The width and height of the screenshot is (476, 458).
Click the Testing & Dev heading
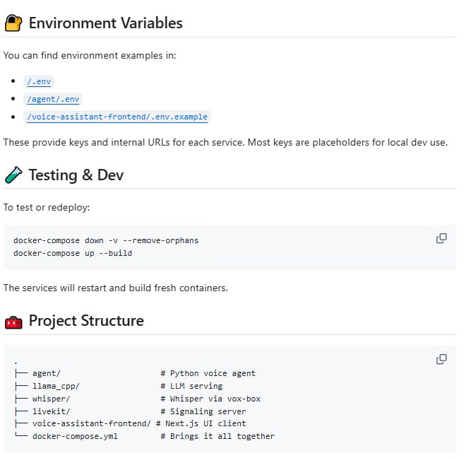76,175
